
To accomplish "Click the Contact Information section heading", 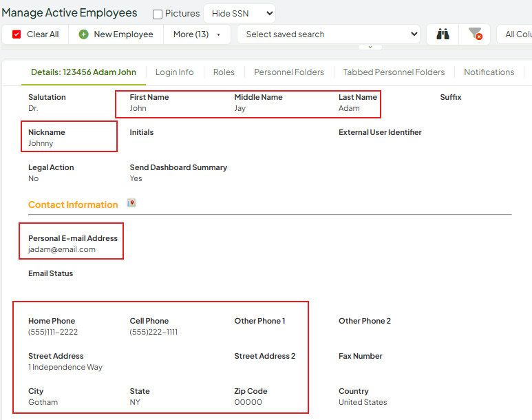I will 73,204.
